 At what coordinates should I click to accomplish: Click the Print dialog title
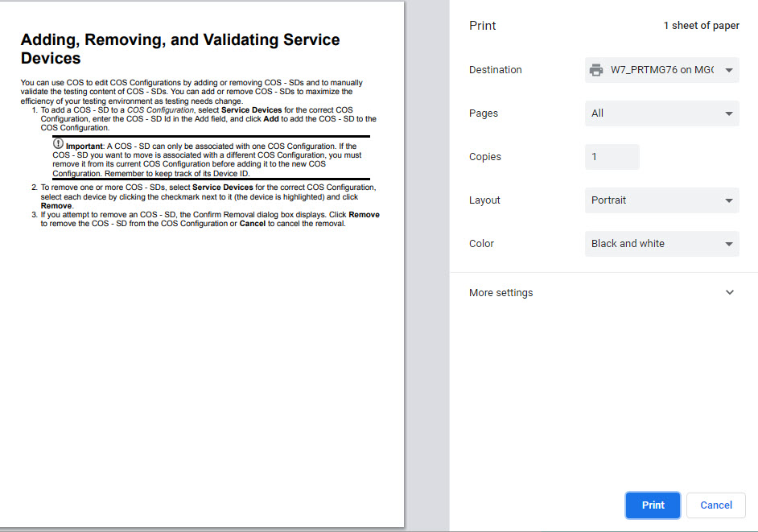pos(483,26)
